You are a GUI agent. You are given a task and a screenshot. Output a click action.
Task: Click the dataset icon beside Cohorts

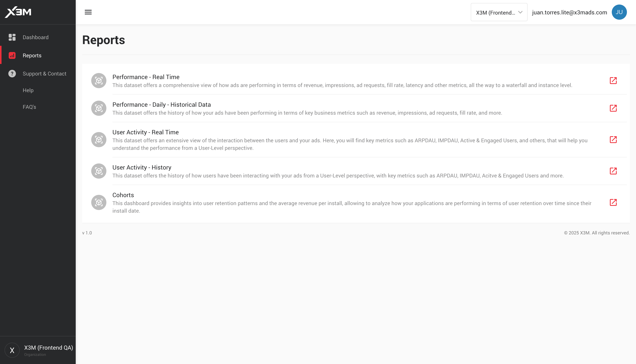99,202
